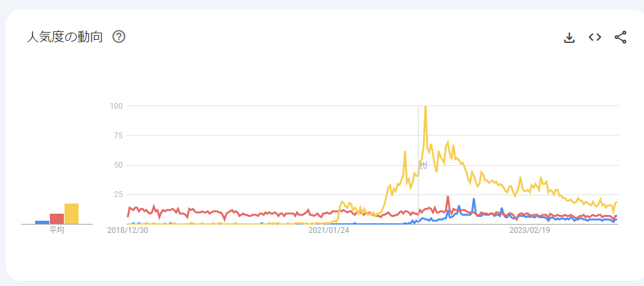Click the 50 y-axis label
Viewport: 644px width, 286px height.
(118, 165)
